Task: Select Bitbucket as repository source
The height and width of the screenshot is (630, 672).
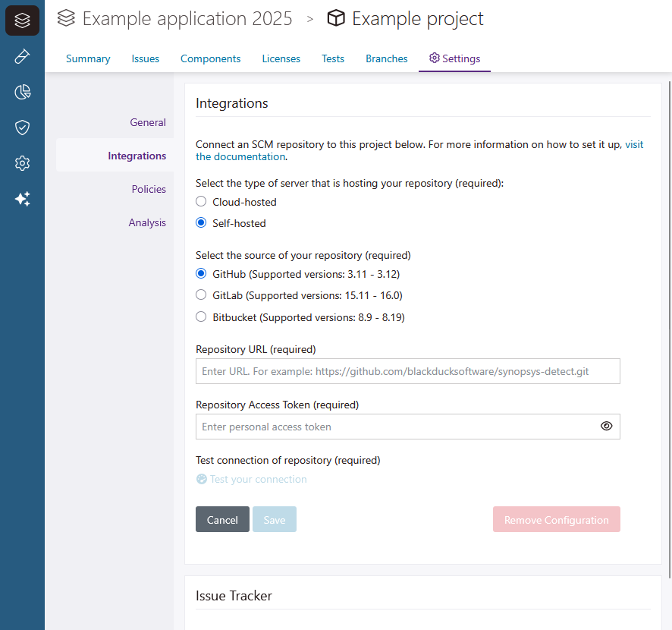Action: 201,317
